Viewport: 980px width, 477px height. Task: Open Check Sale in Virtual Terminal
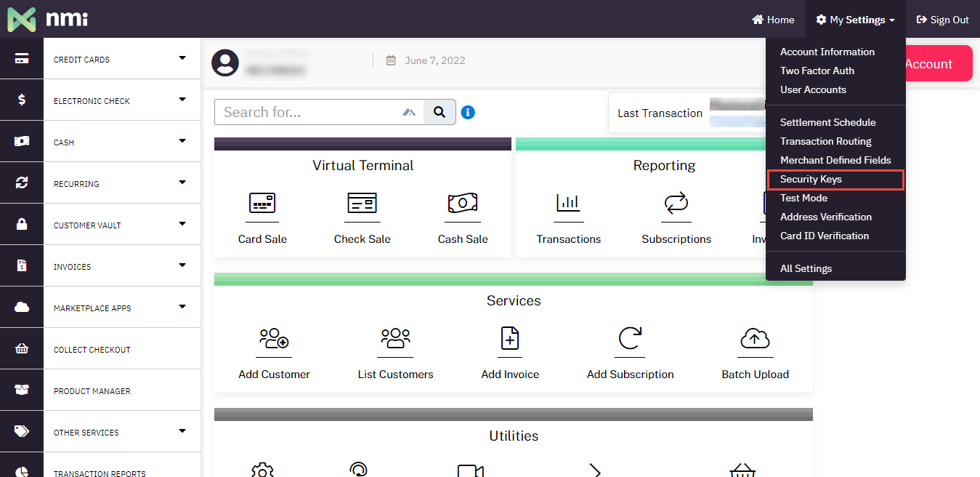362,204
